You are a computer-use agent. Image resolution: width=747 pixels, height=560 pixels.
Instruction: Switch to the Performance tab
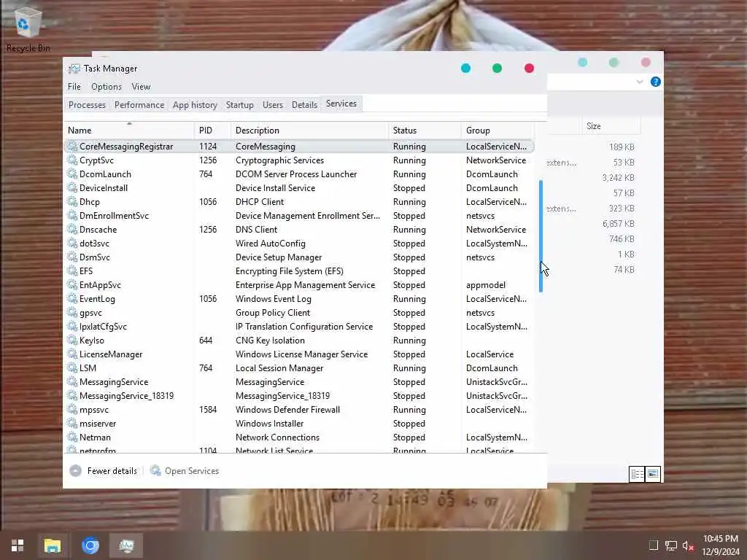pos(139,105)
